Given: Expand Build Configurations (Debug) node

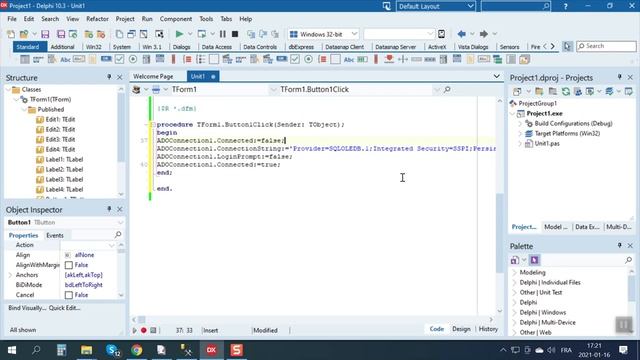Looking at the screenshot, I should click(520, 124).
